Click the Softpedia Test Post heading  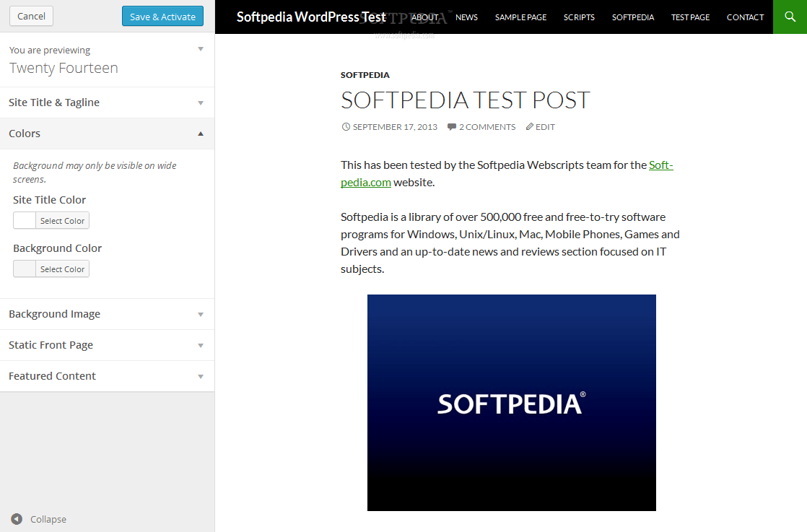[x=466, y=100]
